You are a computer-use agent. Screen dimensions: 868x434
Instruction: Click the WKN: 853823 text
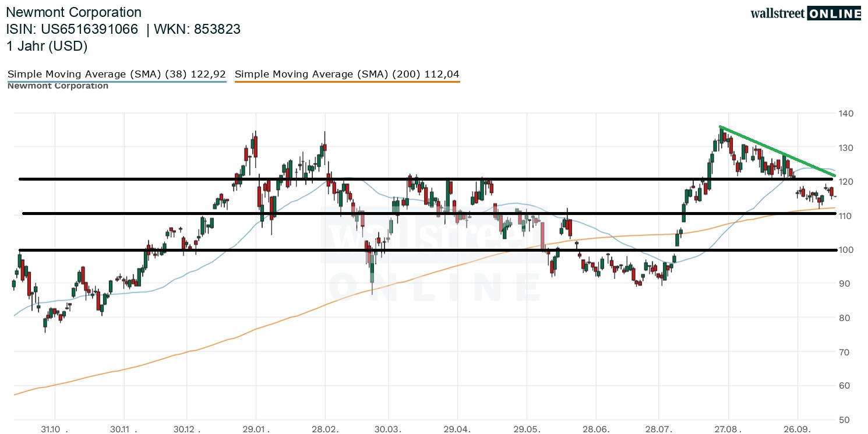pos(197,29)
